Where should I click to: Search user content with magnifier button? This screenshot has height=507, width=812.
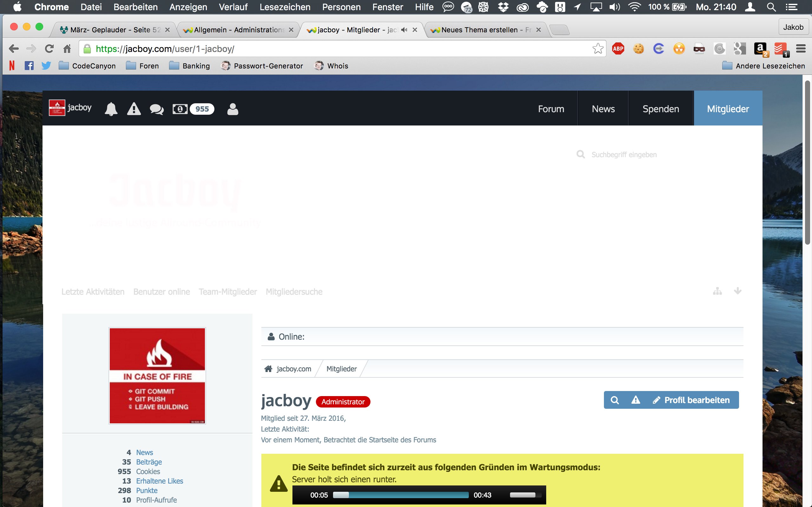(614, 400)
